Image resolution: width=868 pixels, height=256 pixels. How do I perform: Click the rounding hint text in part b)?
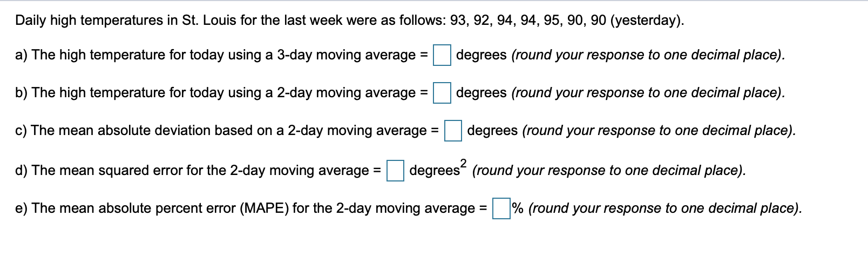648,93
